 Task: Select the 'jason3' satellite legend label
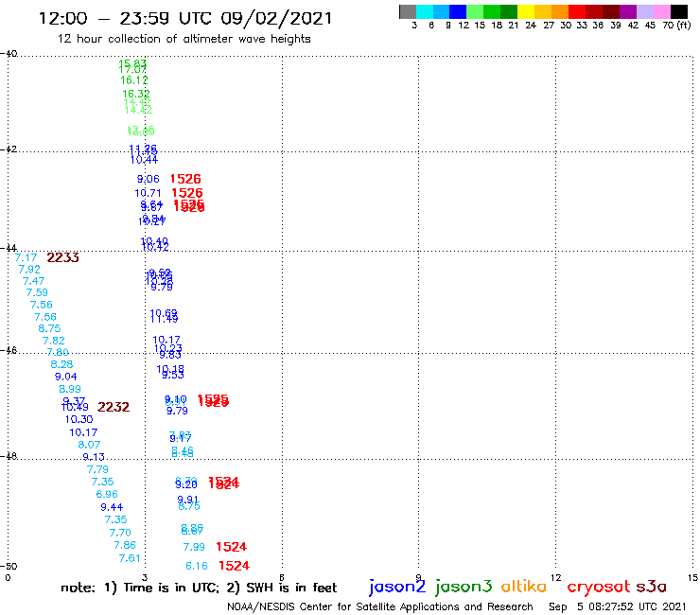click(464, 587)
